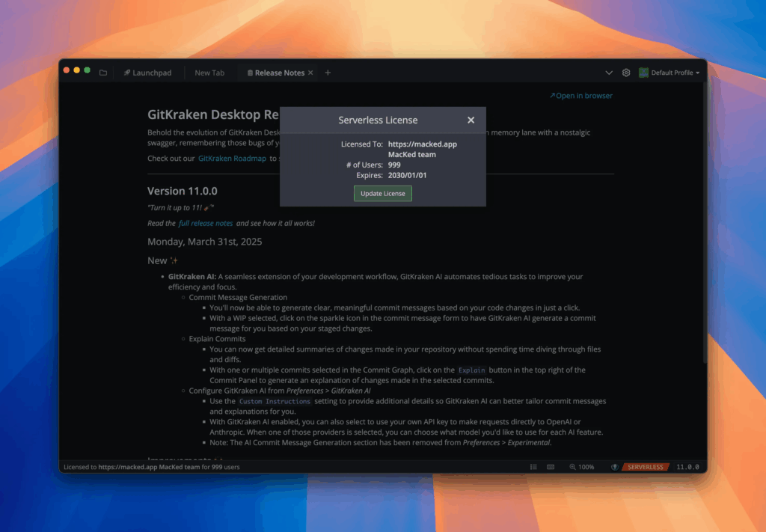Click the 11.0.0 version number
Image resolution: width=766 pixels, height=532 pixels.
click(688, 467)
